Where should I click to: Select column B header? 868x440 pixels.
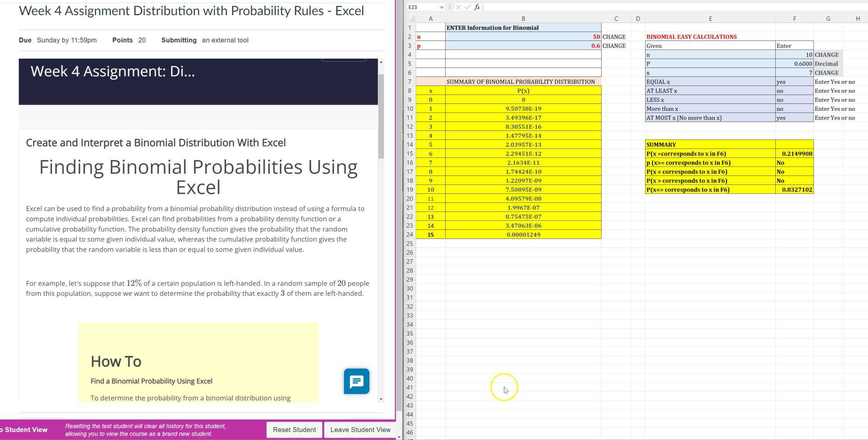523,19
